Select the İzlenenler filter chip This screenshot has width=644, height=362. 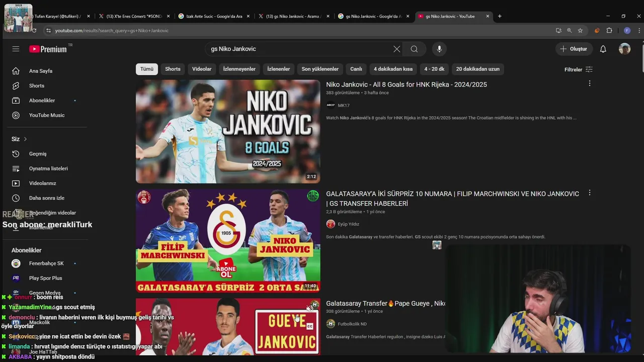tap(279, 69)
